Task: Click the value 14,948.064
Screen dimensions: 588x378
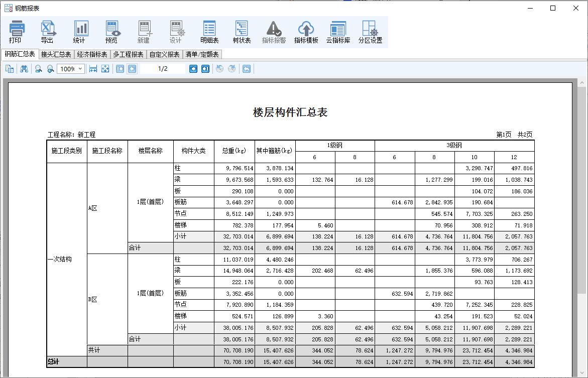Action: tap(238, 271)
